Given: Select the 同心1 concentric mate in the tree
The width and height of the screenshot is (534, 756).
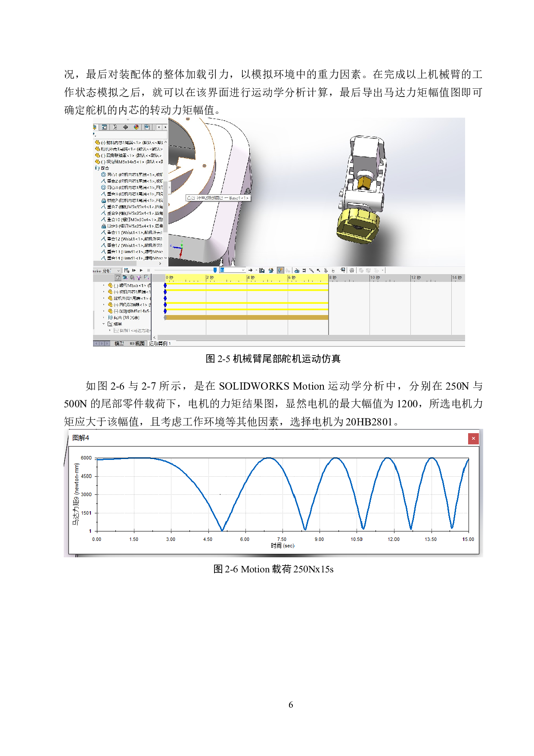Looking at the screenshot, I should 113,175.
